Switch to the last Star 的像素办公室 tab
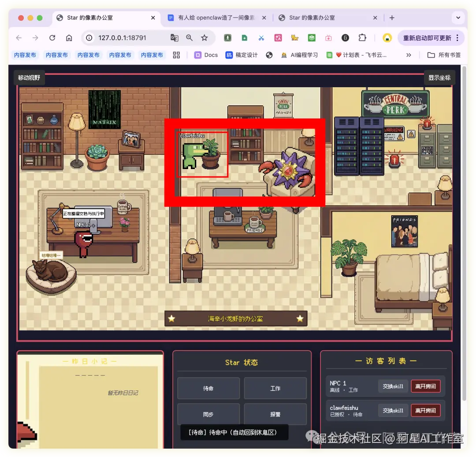 (328, 18)
